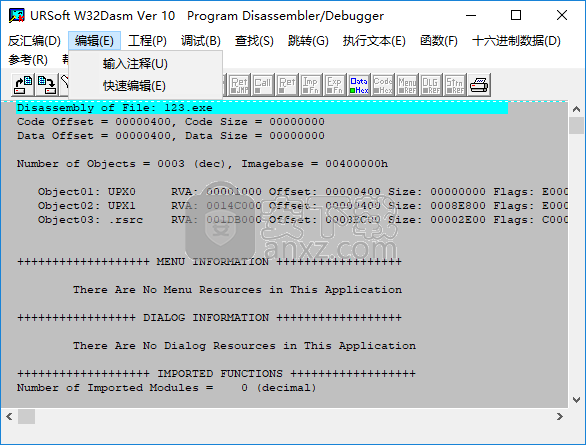Select the 'Disassembly of File: 123.exe' line

[x=262, y=108]
